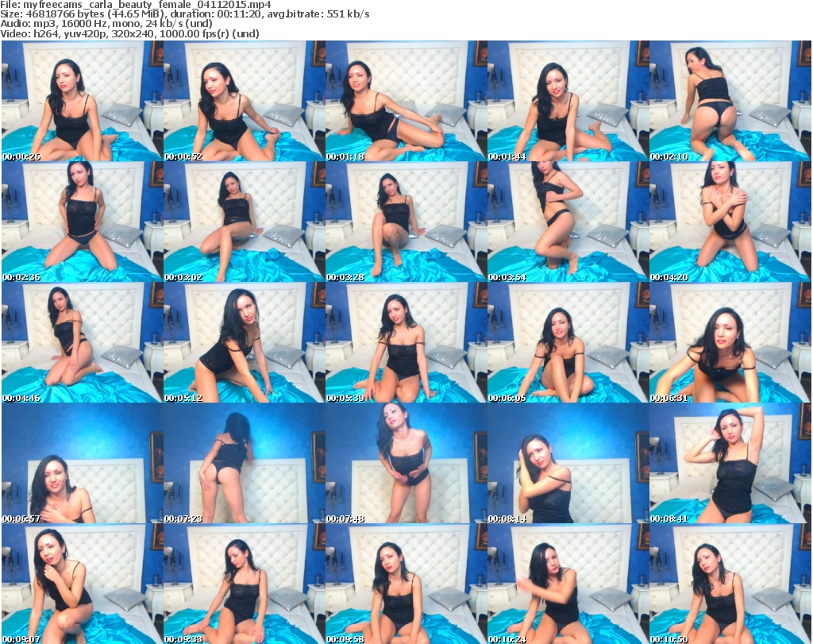Click the frame stamped 00:05:12
Viewport: 813px width, 644px height.
[245, 343]
